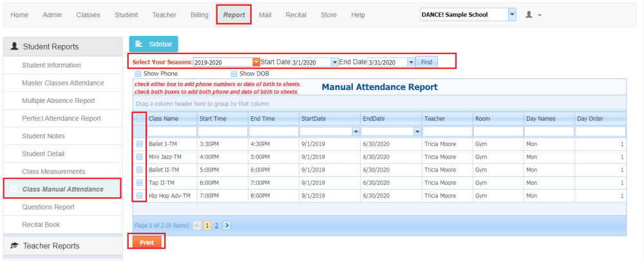Open the Start Date picker dropdown
The width and height of the screenshot is (644, 261).
(335, 62)
